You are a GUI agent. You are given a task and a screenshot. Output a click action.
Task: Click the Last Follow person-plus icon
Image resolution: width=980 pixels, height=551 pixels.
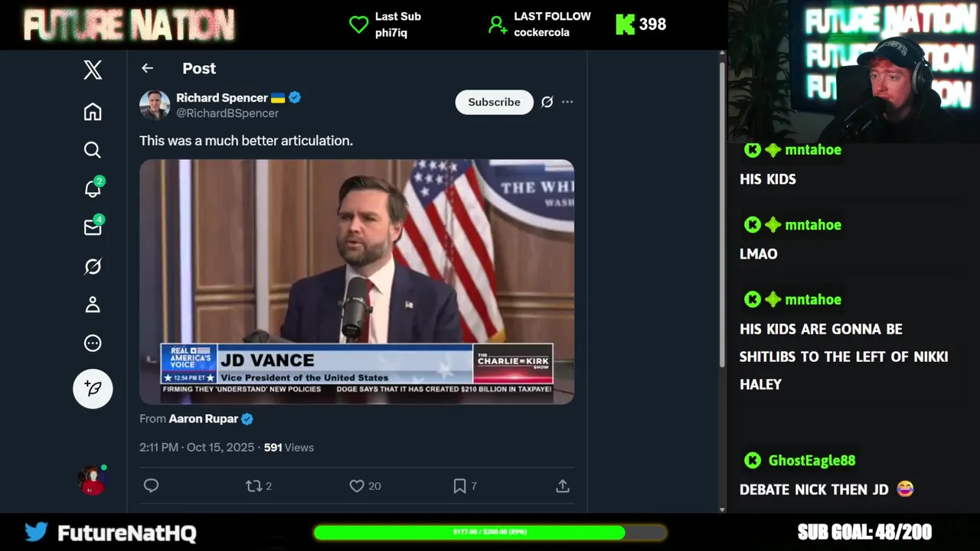498,24
